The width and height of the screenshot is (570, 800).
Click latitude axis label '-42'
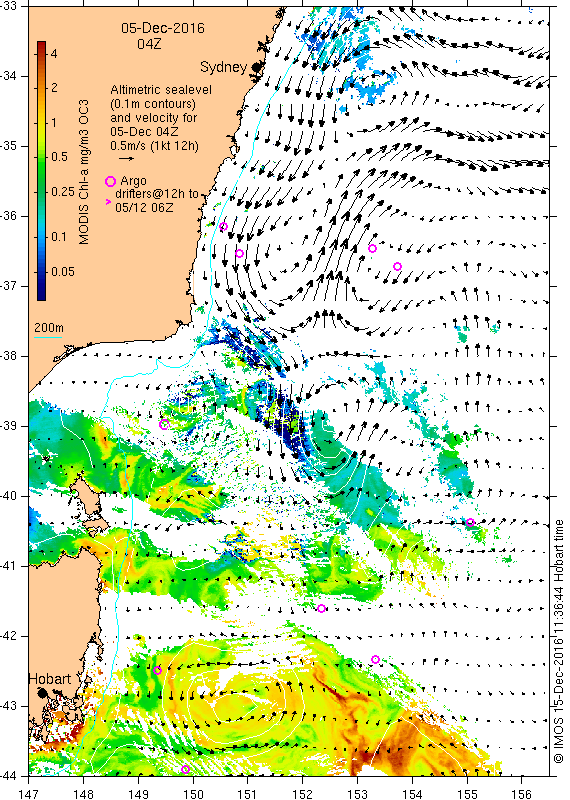click(9, 636)
